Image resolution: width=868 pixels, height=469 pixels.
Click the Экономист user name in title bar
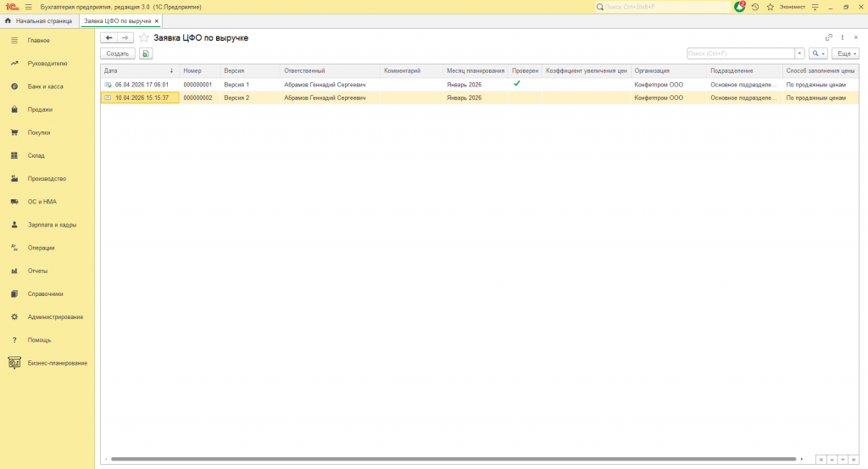coord(793,7)
